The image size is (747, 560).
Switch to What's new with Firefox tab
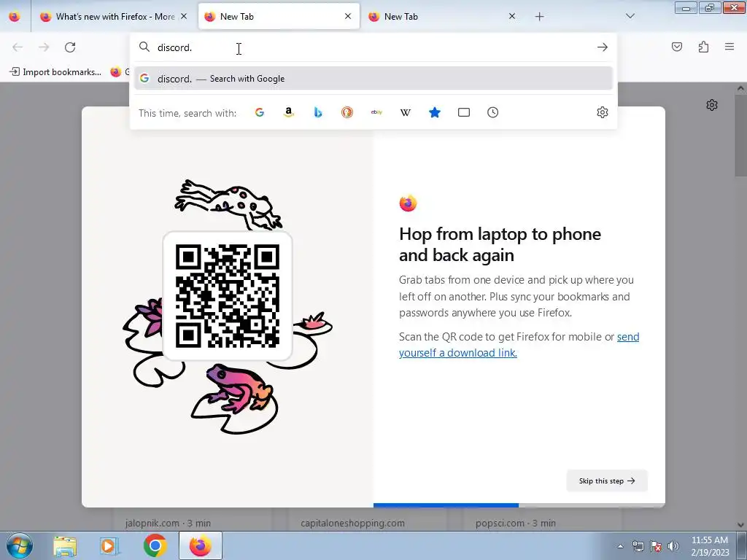click(x=115, y=16)
